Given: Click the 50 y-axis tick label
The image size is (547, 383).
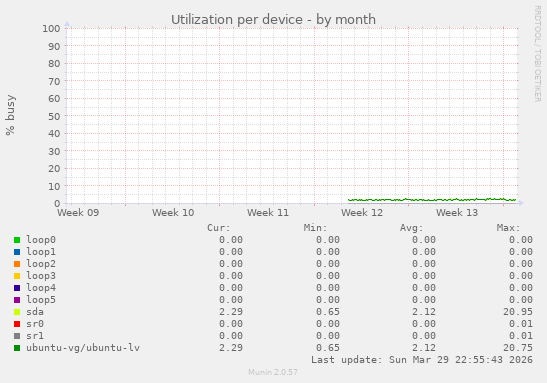Looking at the screenshot, I should (x=54, y=116).
